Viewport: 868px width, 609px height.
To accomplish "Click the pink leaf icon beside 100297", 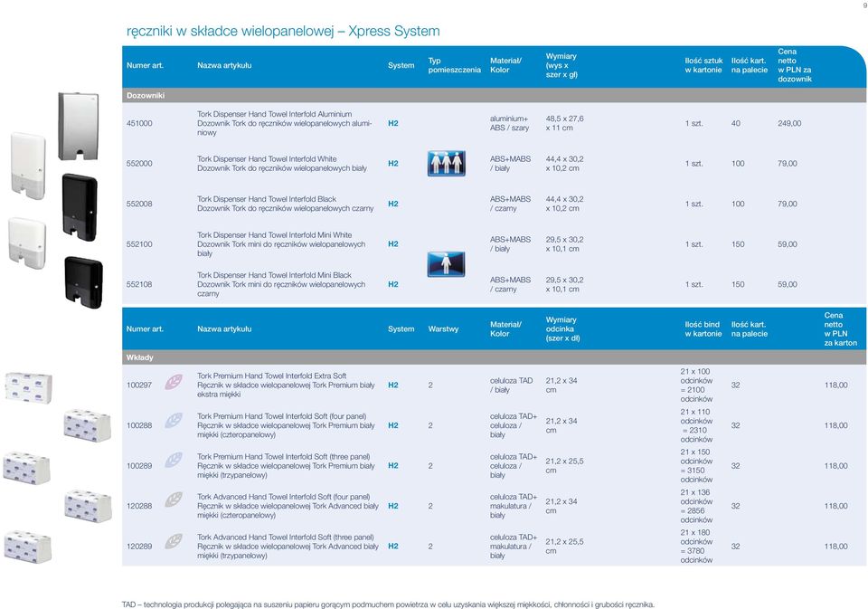I will tap(174, 382).
